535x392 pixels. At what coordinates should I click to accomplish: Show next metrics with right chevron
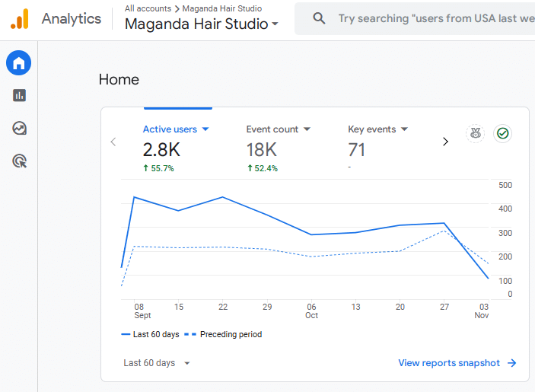[445, 142]
